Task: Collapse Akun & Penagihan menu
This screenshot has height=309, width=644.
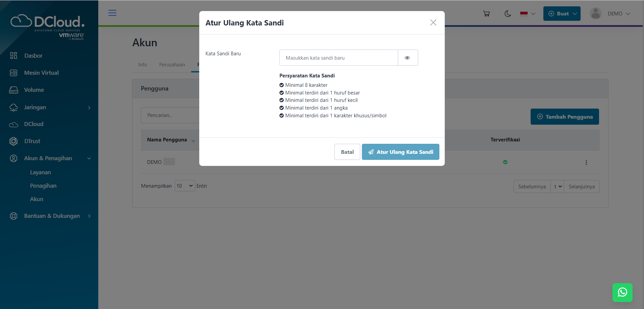Action: point(89,158)
